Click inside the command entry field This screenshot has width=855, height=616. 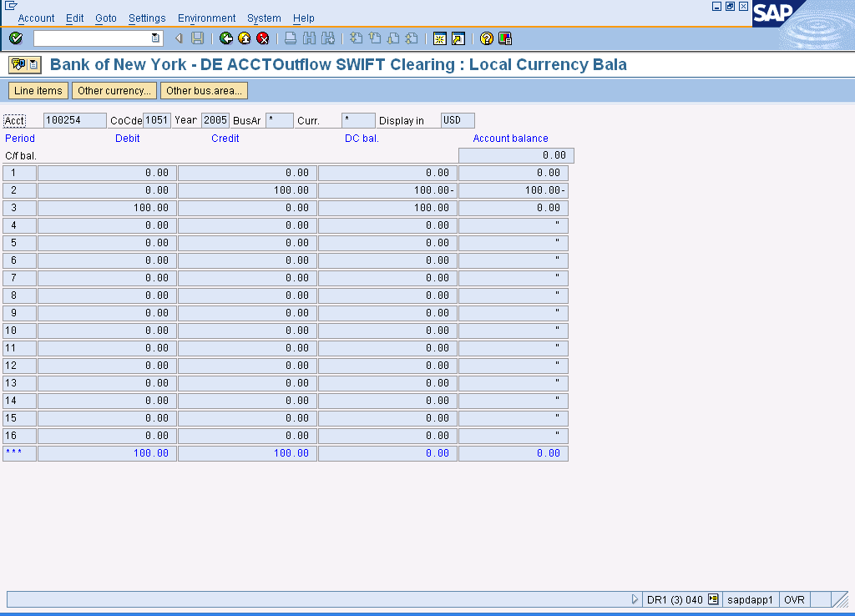click(93, 38)
